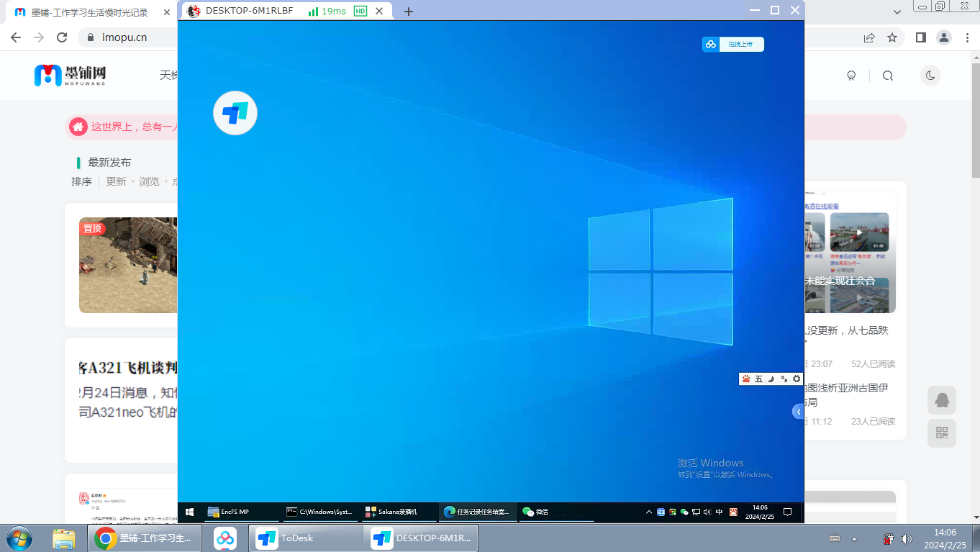The width and height of the screenshot is (980, 552).
Task: Open the host Windows 7 Start orb
Action: click(19, 538)
